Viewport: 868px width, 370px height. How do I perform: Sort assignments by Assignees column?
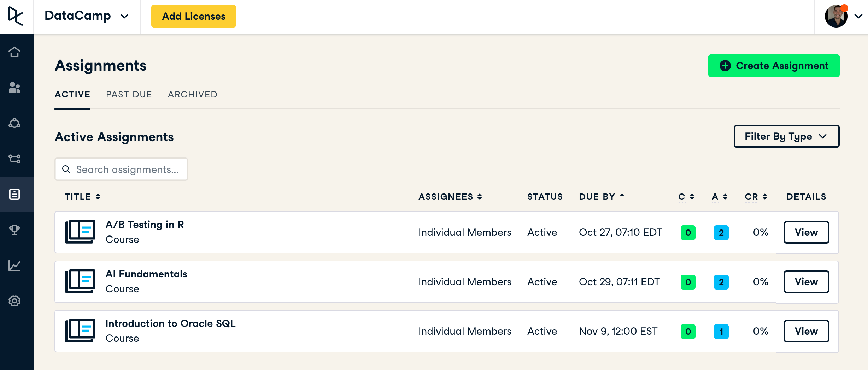coord(450,197)
